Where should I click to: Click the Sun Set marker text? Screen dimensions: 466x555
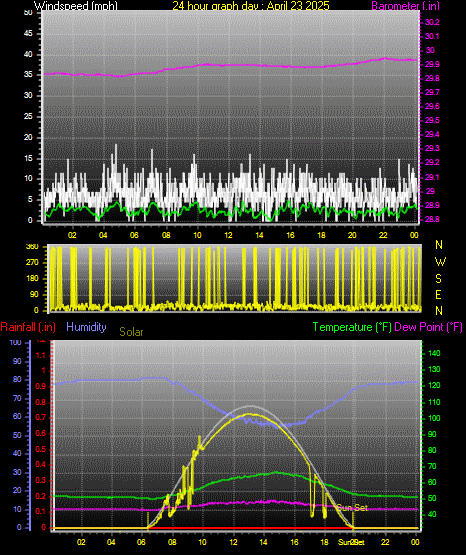coord(352,508)
